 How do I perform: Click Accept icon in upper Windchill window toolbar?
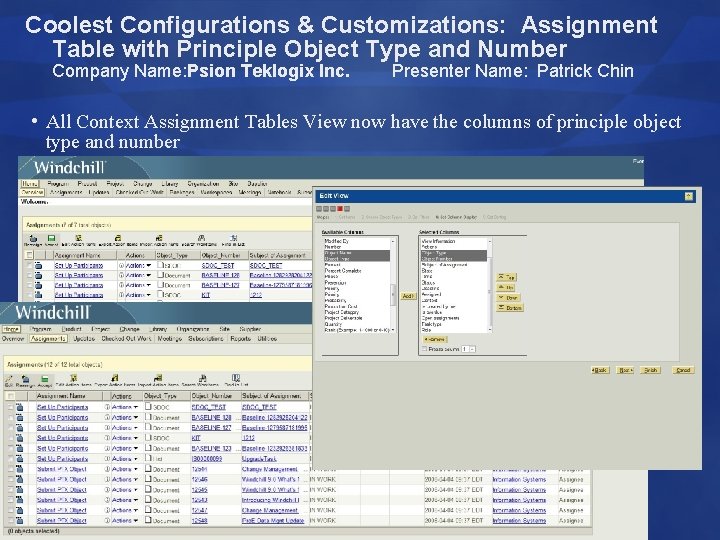[x=51, y=238]
